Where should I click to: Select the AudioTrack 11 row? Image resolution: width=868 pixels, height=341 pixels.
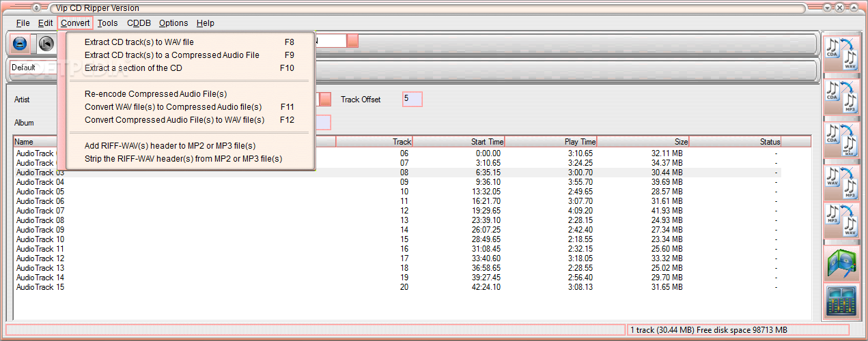point(397,249)
